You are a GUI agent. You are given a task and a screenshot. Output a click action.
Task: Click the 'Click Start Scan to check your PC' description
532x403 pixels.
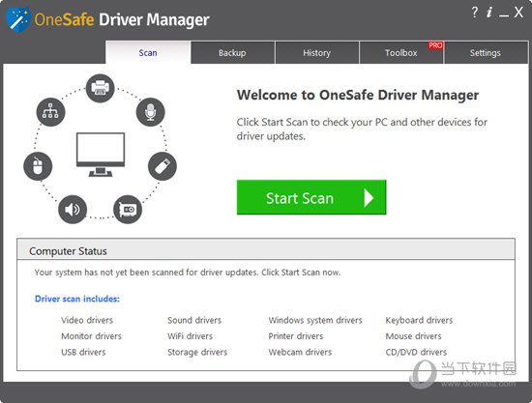pyautogui.click(x=362, y=129)
